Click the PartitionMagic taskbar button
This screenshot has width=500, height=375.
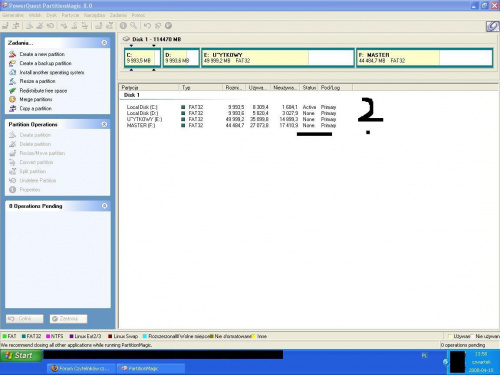[151, 368]
